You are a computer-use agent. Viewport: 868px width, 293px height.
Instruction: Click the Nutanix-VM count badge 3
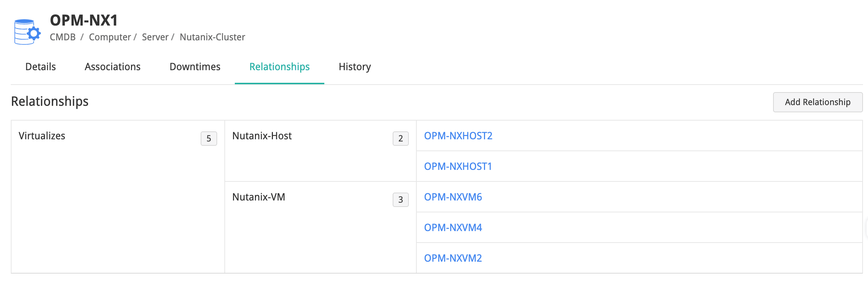[x=401, y=200]
